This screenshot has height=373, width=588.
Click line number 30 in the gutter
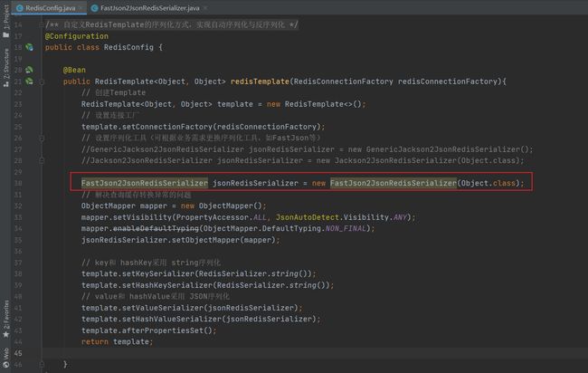tap(18, 183)
